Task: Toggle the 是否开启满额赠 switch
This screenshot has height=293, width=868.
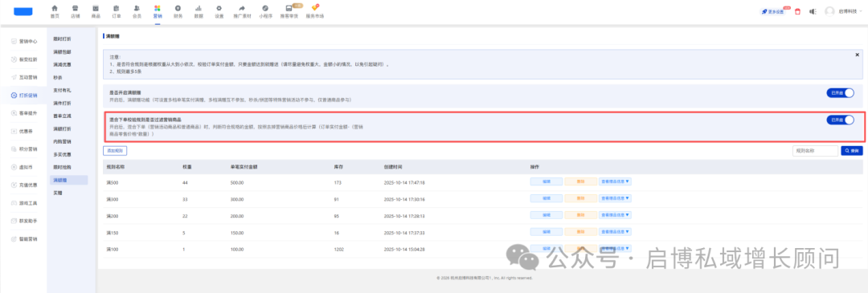Action: point(840,93)
